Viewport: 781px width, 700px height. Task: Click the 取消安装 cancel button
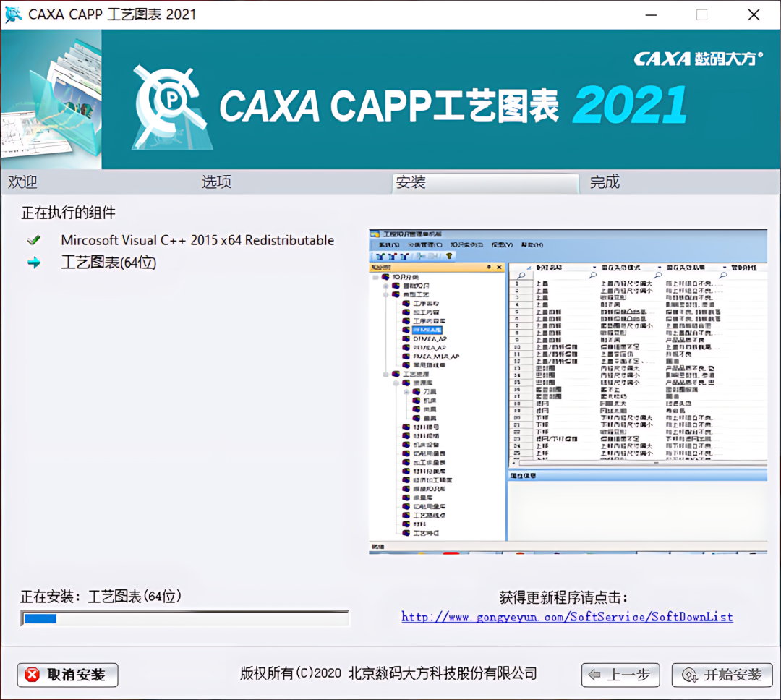[x=68, y=675]
